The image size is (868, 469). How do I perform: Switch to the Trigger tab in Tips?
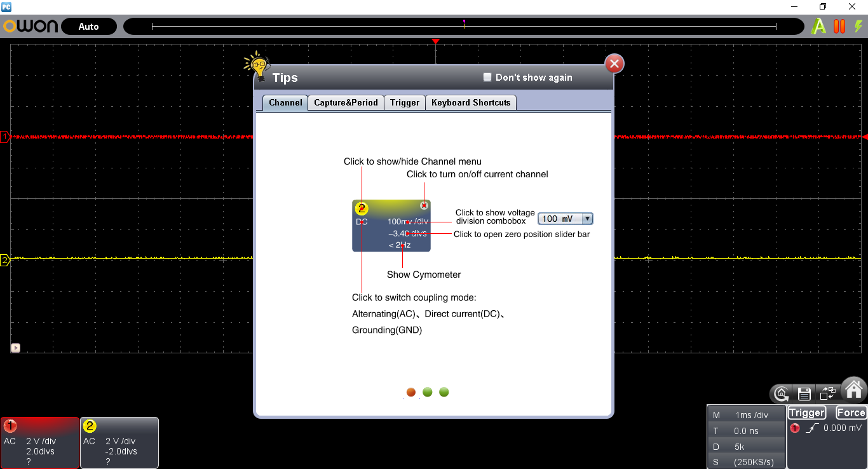coord(405,102)
